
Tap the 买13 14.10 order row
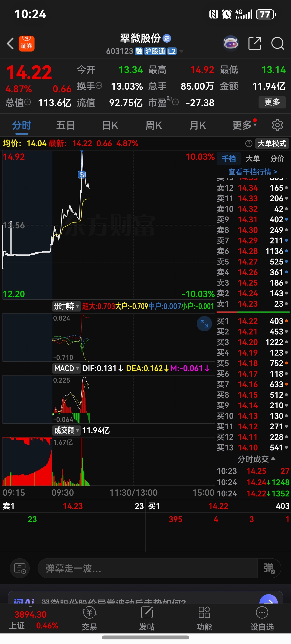click(252, 448)
